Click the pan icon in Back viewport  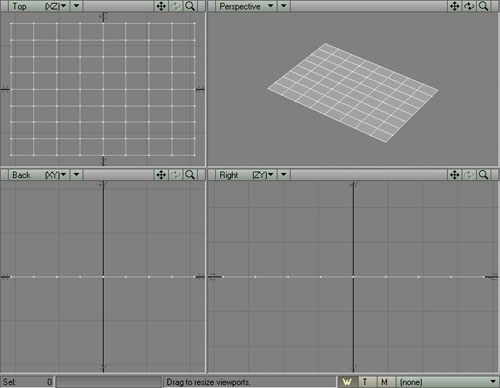click(161, 175)
